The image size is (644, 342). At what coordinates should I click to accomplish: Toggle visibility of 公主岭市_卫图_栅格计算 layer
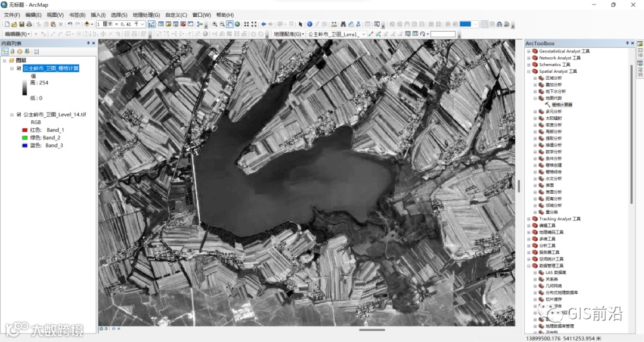pyautogui.click(x=19, y=69)
